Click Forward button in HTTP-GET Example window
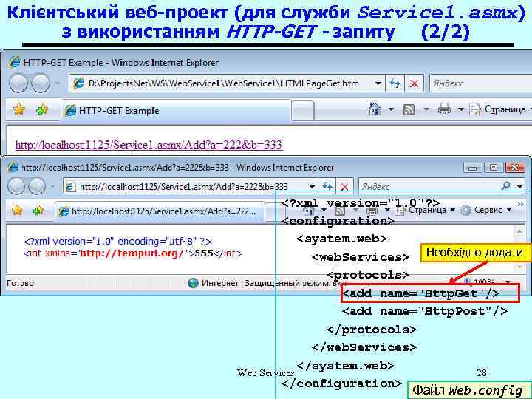The height and width of the screenshot is (399, 532). click(41, 83)
